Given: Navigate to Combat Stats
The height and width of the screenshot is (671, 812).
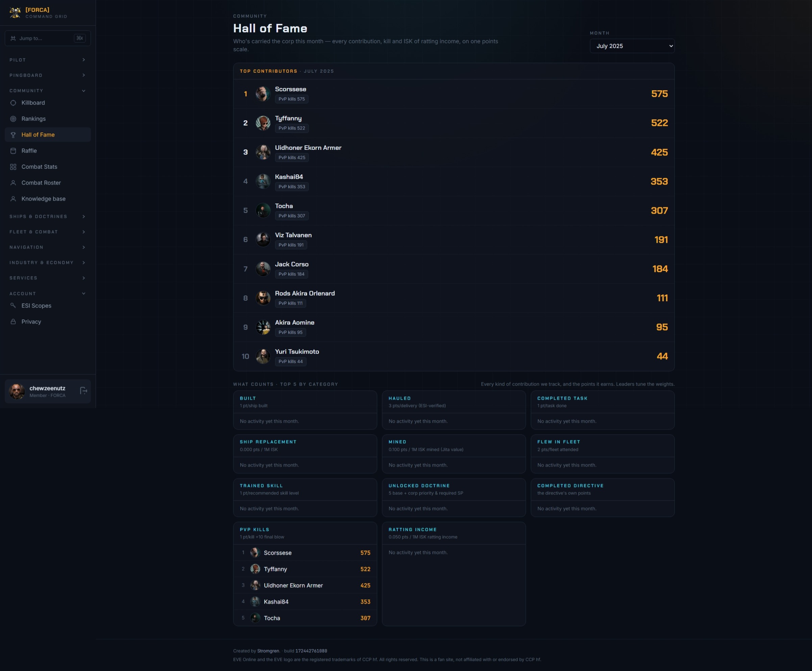Looking at the screenshot, I should pos(48,167).
